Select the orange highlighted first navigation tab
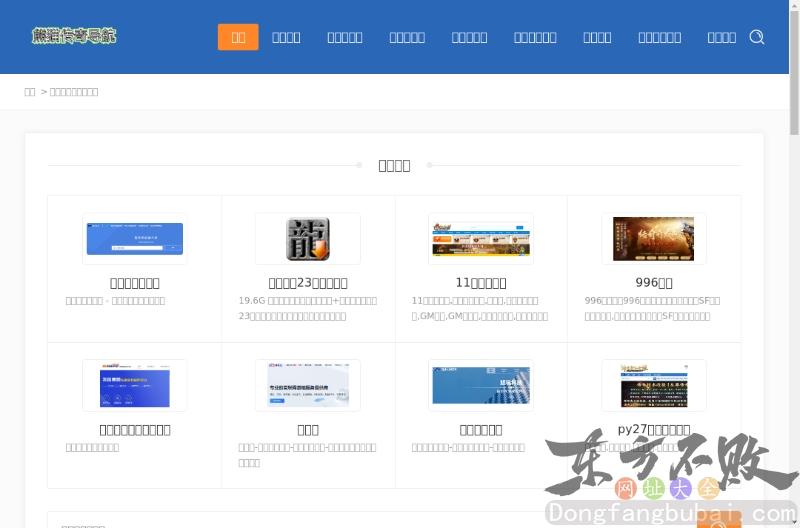The image size is (800, 528). [238, 37]
